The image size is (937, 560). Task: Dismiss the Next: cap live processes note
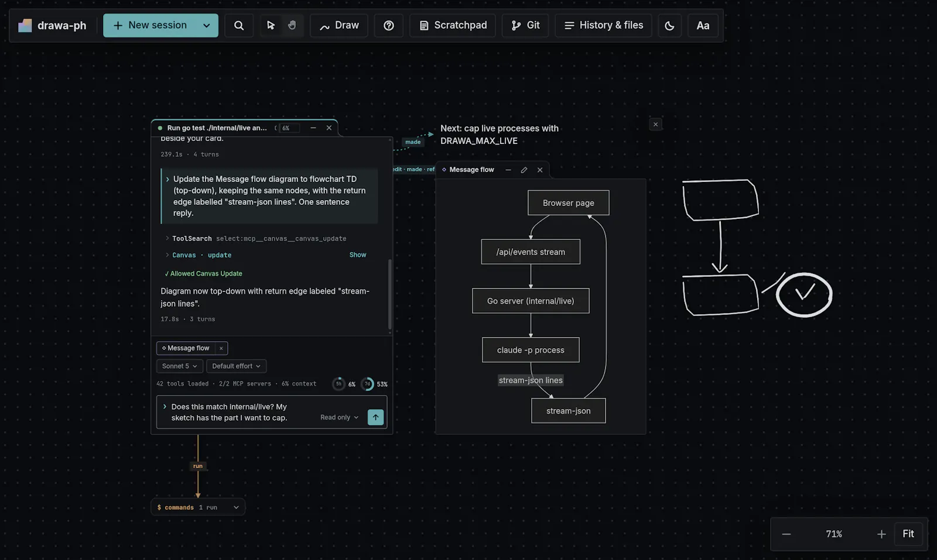point(656,124)
